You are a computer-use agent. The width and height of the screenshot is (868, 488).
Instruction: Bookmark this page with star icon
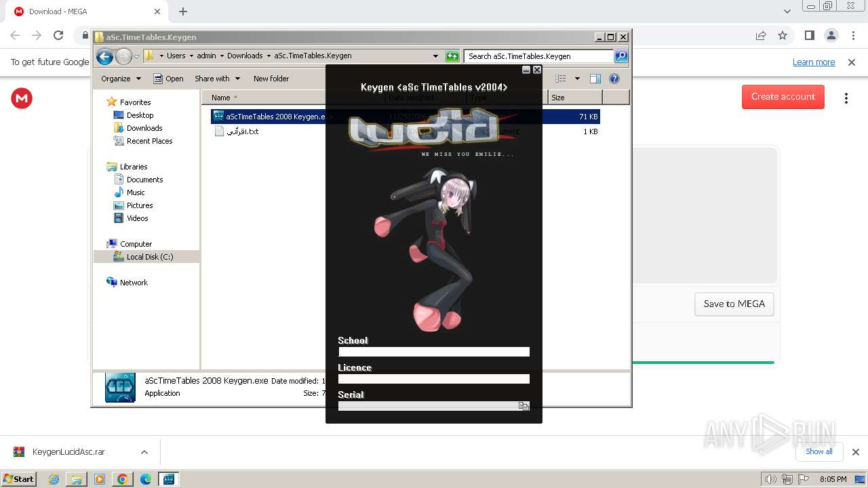[x=783, y=35]
